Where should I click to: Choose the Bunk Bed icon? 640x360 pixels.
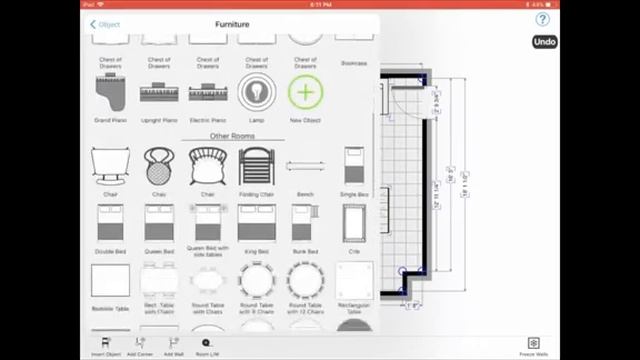coord(305,223)
